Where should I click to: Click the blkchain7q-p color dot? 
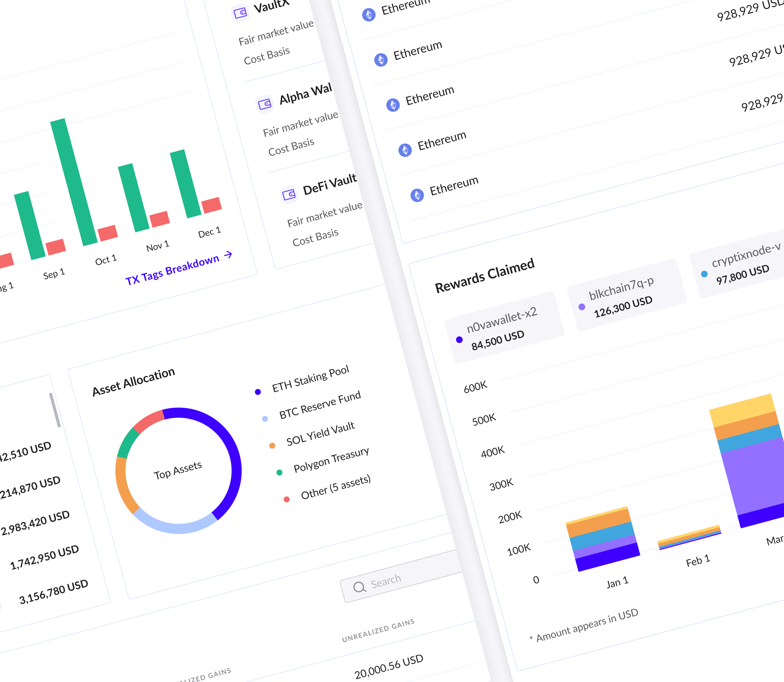582,307
